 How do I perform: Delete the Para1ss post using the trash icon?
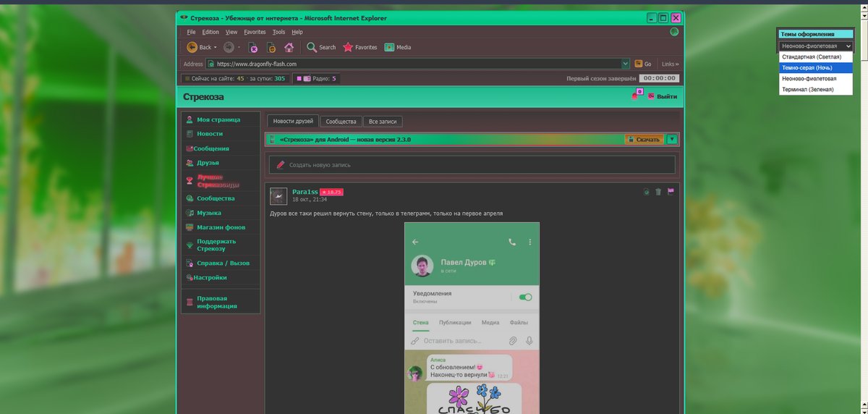(x=658, y=192)
